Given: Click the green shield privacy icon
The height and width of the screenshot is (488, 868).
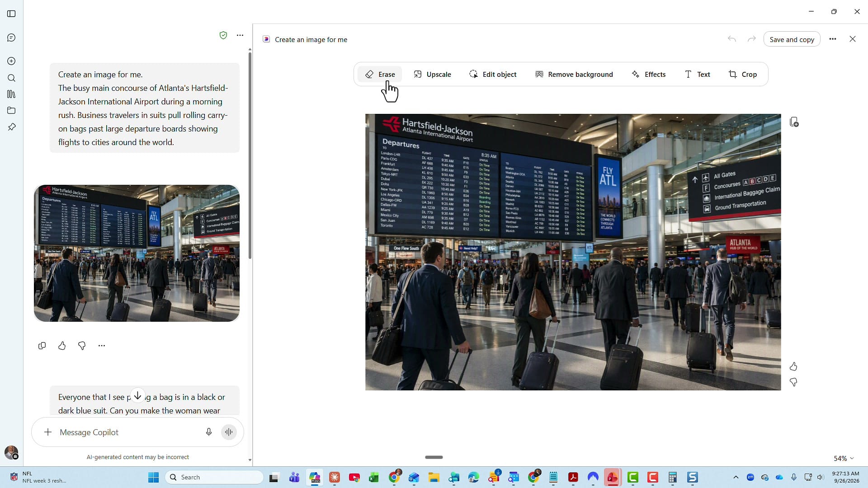Looking at the screenshot, I should click(223, 35).
